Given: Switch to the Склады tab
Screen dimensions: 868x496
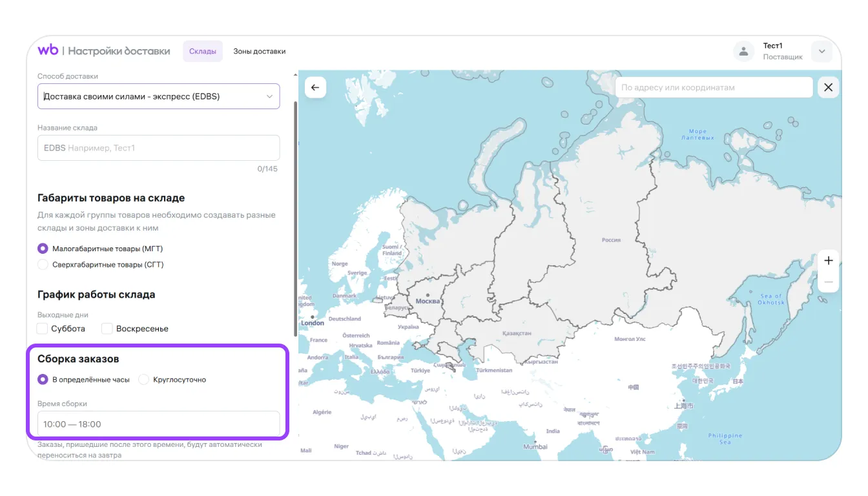Looking at the screenshot, I should pyautogui.click(x=202, y=52).
